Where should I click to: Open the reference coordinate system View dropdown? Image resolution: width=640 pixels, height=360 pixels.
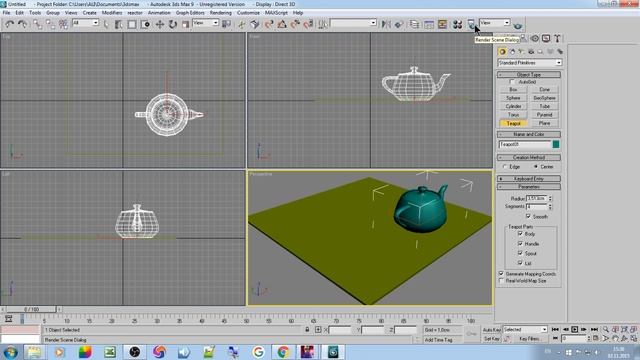[x=206, y=23]
